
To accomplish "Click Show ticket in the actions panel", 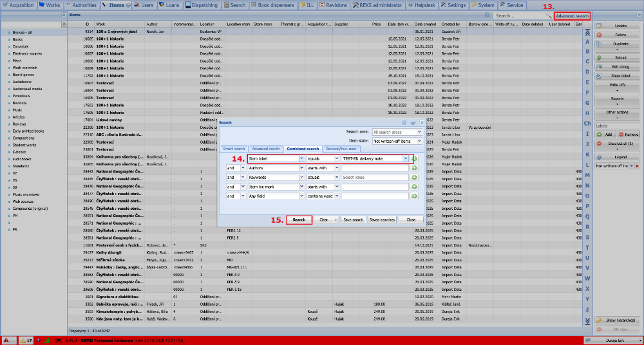I will click(x=617, y=76).
